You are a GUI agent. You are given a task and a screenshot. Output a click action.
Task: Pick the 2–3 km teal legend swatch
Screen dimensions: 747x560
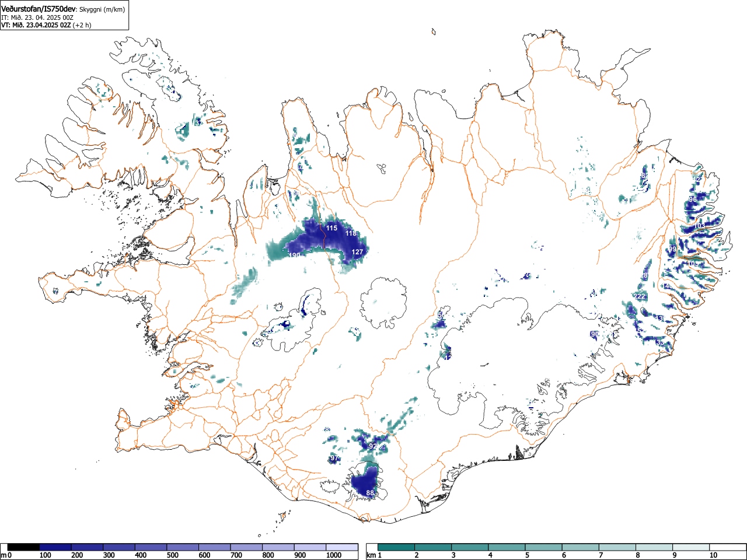pyautogui.click(x=433, y=547)
